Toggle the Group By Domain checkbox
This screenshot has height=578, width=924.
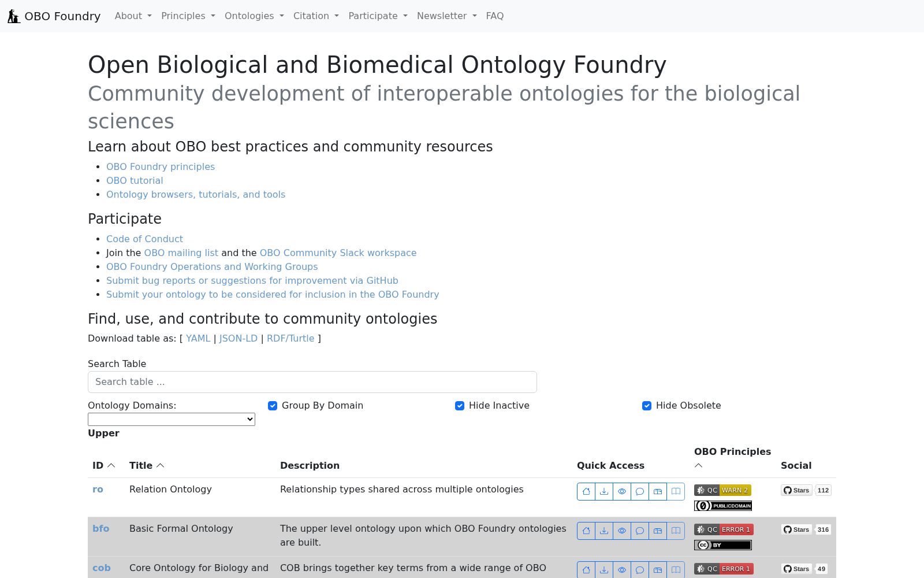pyautogui.click(x=273, y=406)
